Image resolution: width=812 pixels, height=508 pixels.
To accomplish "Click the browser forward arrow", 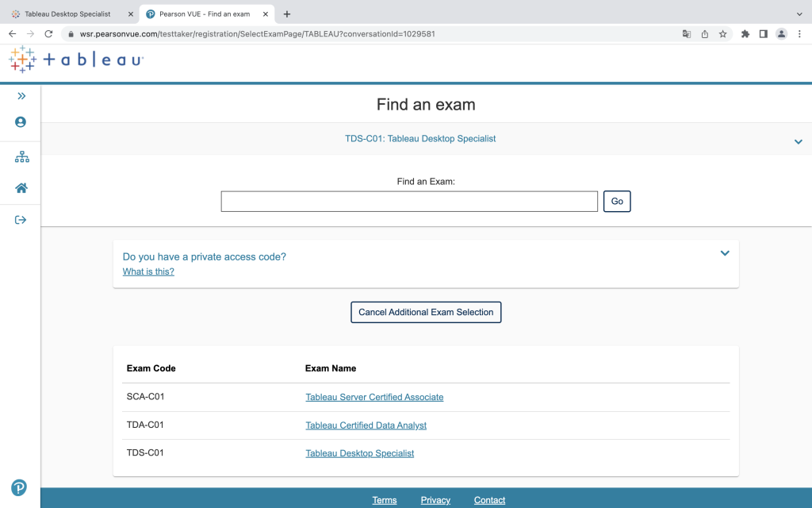I will (31, 33).
